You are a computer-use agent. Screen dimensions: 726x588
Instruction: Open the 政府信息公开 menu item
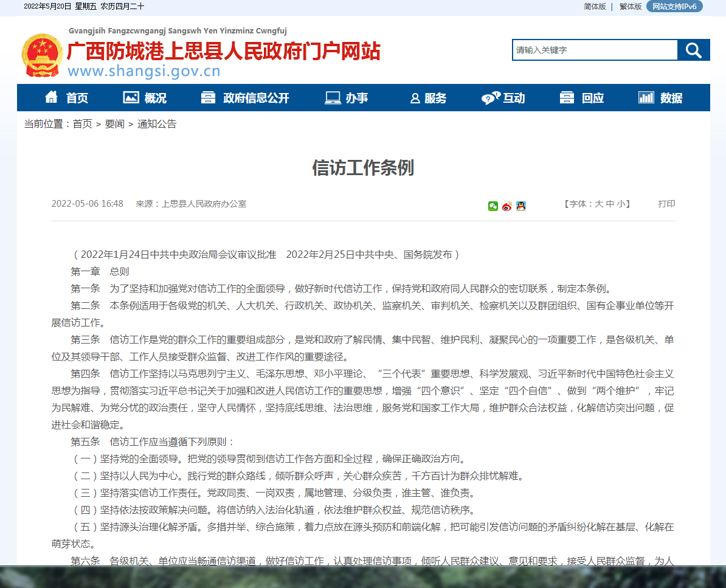pos(256,98)
